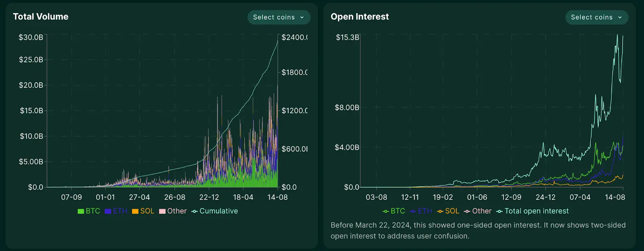Click the green BTC square in Total Volume legend

(x=81, y=212)
